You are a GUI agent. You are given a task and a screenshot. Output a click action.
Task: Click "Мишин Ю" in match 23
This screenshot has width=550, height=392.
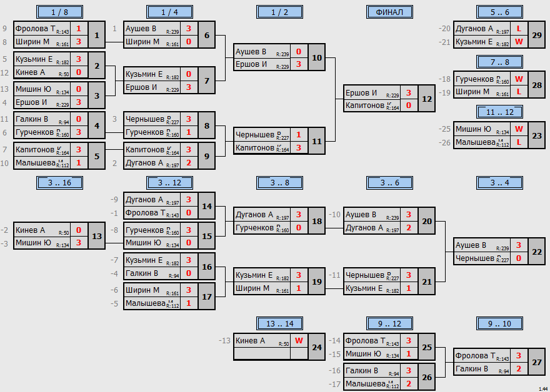coord(473,129)
